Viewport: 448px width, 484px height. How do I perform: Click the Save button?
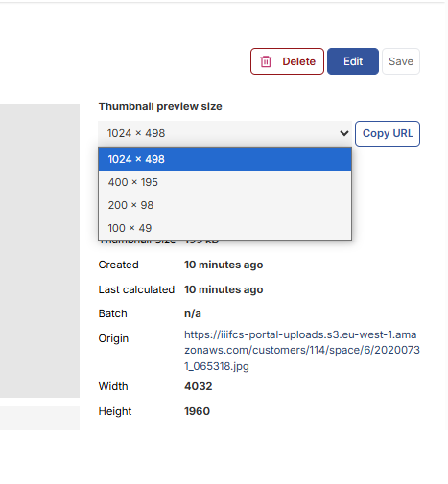point(401,61)
